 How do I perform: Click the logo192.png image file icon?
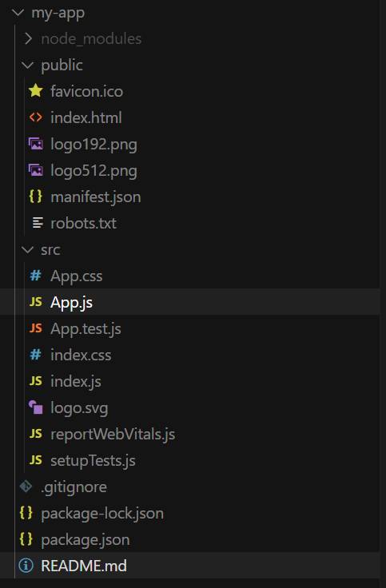pos(36,144)
